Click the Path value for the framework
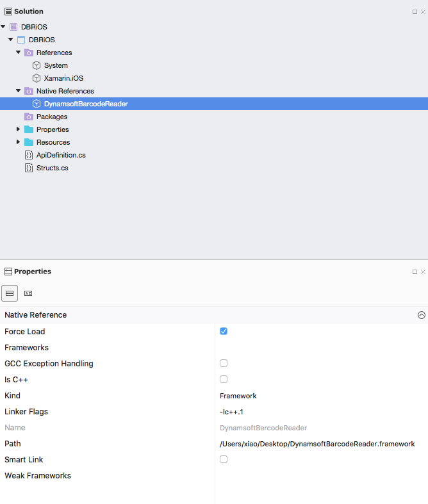The height and width of the screenshot is (504, 428). click(x=317, y=444)
